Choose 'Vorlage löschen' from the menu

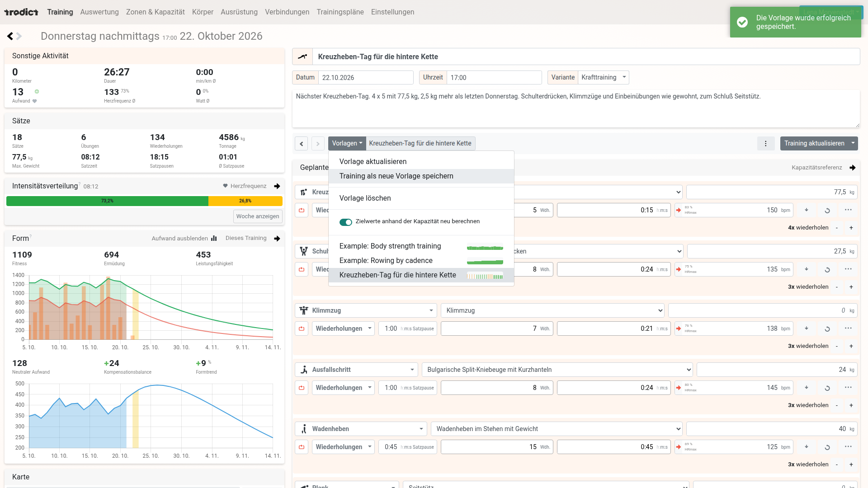click(x=421, y=198)
